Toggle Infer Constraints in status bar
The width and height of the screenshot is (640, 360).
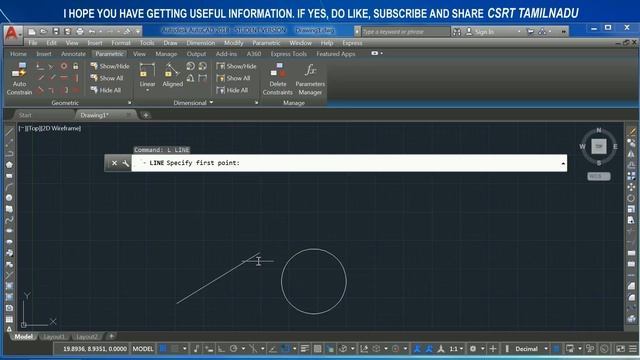pyautogui.click(x=196, y=349)
